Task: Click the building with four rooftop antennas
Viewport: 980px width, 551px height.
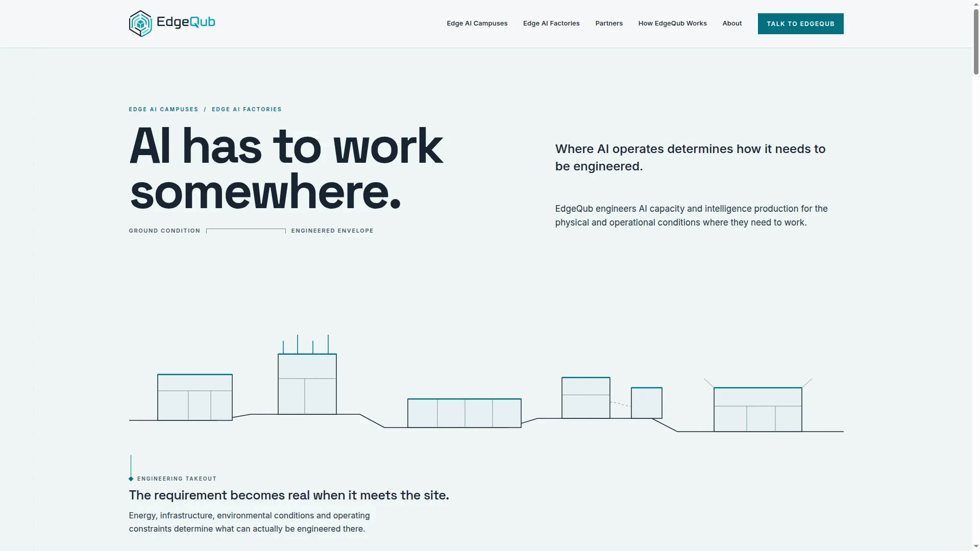Action: (307, 375)
